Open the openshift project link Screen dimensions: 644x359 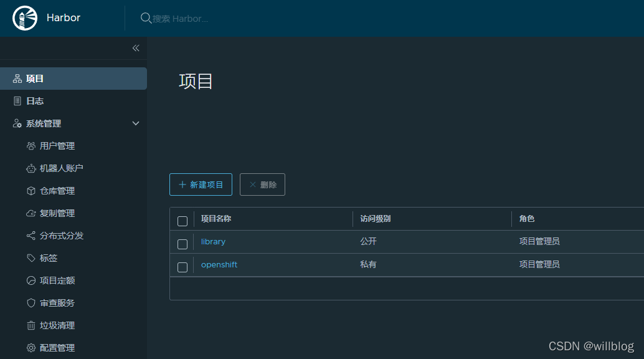click(x=219, y=264)
